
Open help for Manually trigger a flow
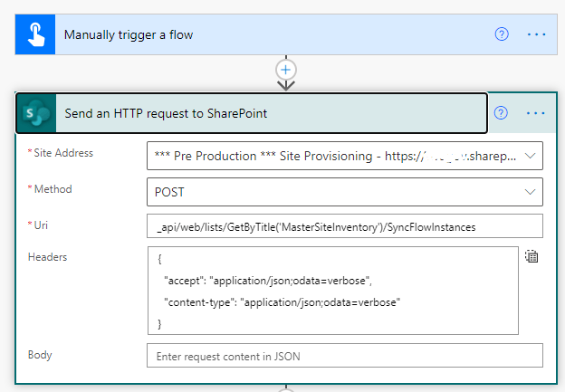tap(502, 34)
